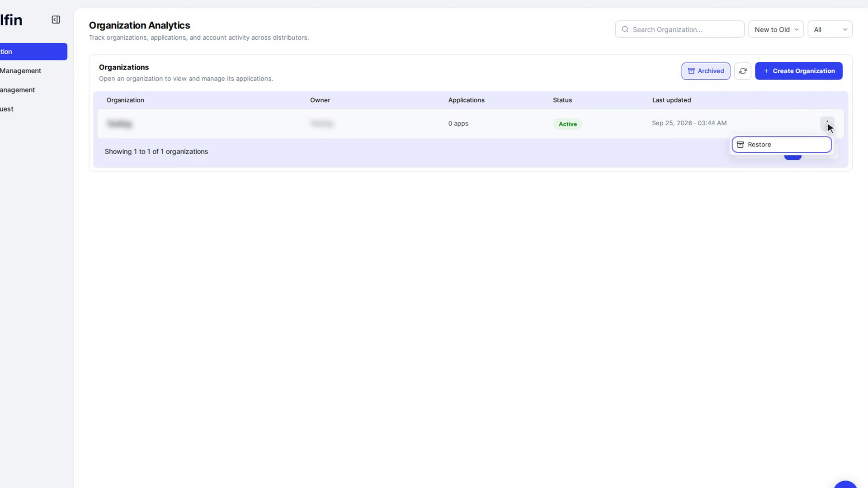Click the Owner column header
The height and width of the screenshot is (488, 868).
point(320,100)
